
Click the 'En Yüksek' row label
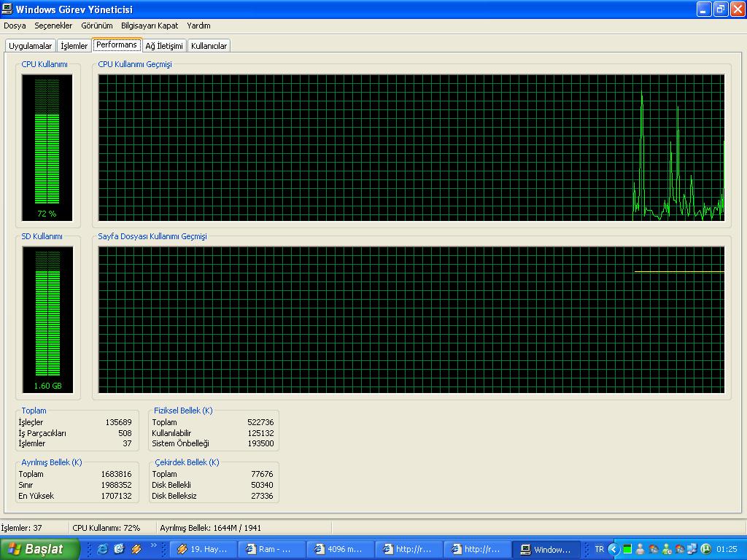(x=36, y=496)
